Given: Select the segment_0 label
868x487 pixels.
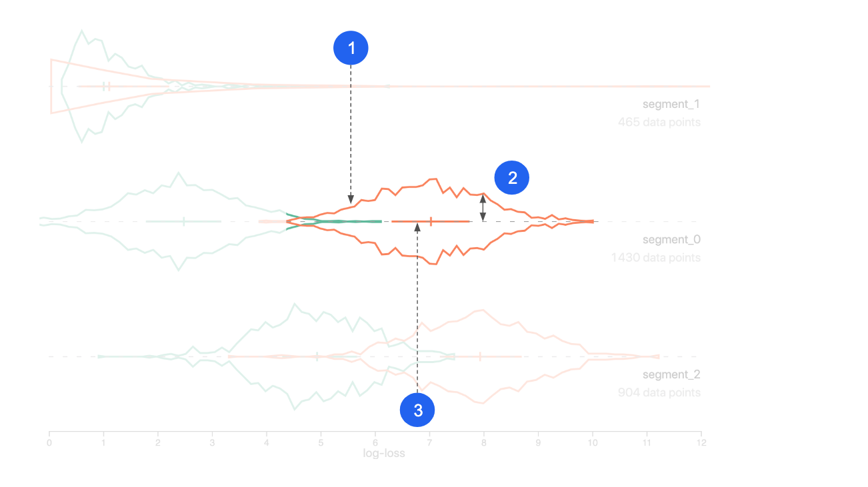Looking at the screenshot, I should [671, 240].
